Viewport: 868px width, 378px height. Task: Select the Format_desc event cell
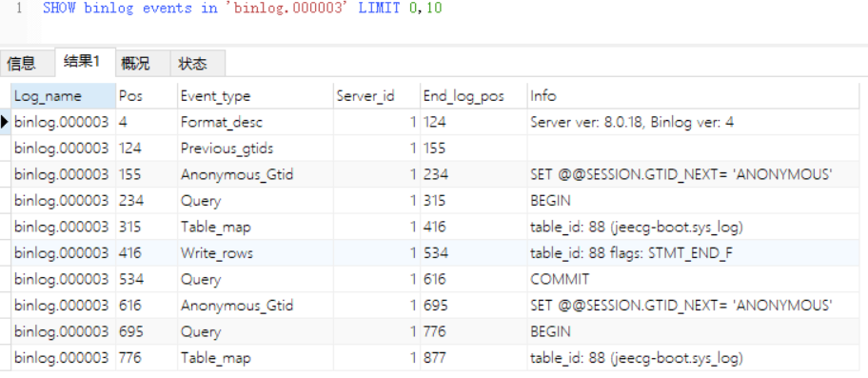click(x=255, y=122)
